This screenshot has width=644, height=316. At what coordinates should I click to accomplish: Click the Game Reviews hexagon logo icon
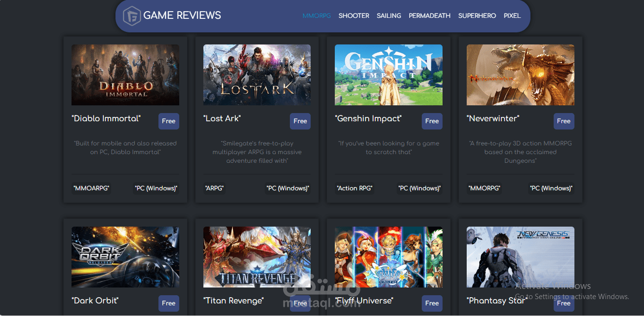click(131, 16)
